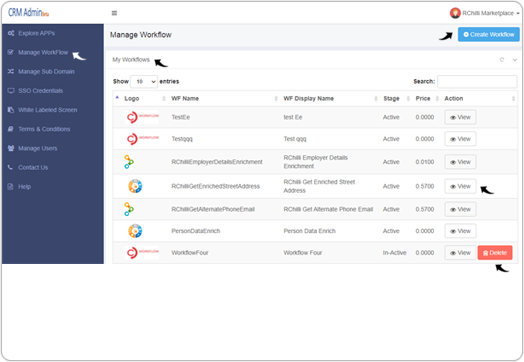Screen dimensions: 524x362
Task: View the PersonDataEnrich workflow
Action: 460,231
